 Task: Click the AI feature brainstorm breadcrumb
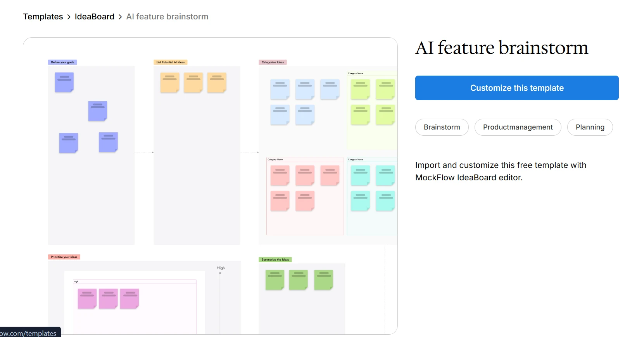(x=167, y=17)
